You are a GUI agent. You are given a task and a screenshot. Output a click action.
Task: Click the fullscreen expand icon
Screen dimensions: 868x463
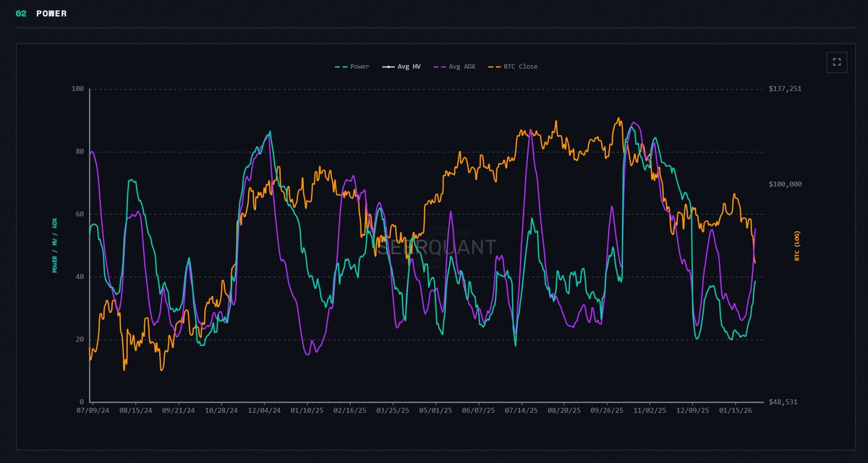[x=836, y=62]
